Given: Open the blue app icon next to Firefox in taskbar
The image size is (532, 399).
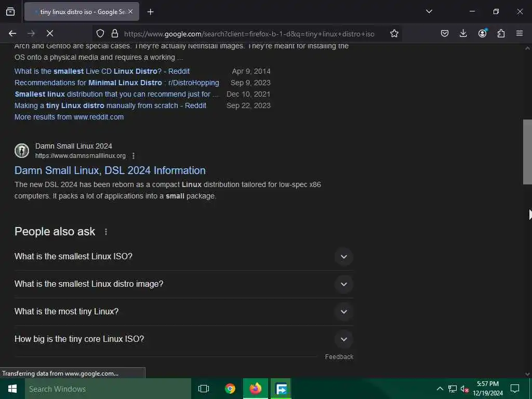Looking at the screenshot, I should click(x=281, y=389).
